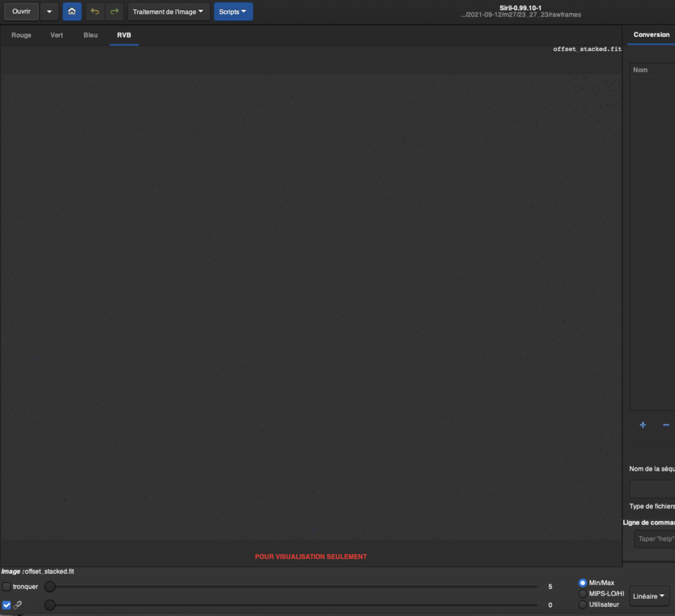Select the RVB tab

tap(124, 35)
